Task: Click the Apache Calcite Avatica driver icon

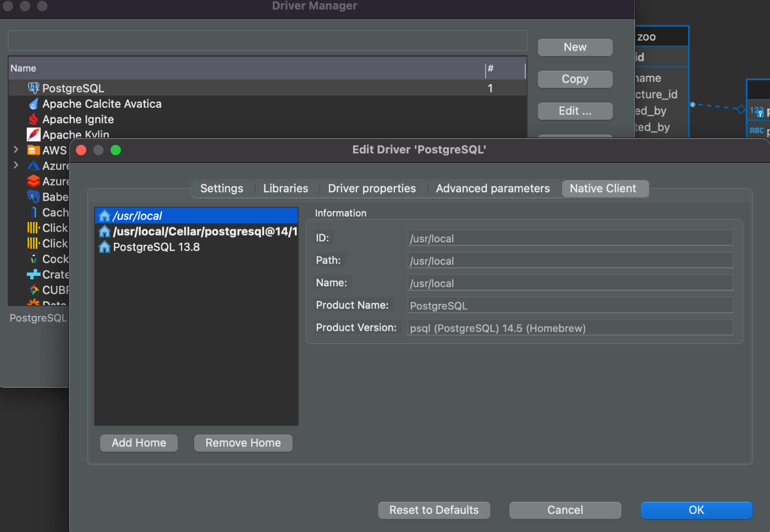Action: 34,104
